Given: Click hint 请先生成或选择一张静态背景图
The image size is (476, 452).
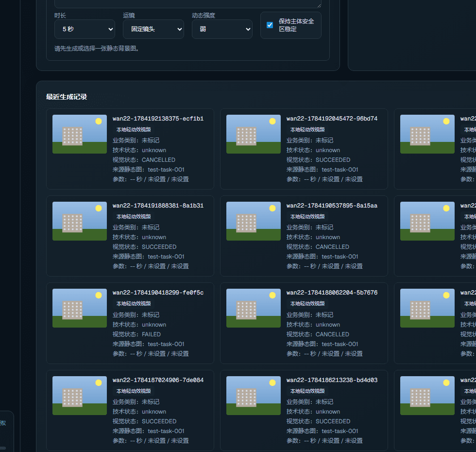Looking at the screenshot, I should [97, 49].
